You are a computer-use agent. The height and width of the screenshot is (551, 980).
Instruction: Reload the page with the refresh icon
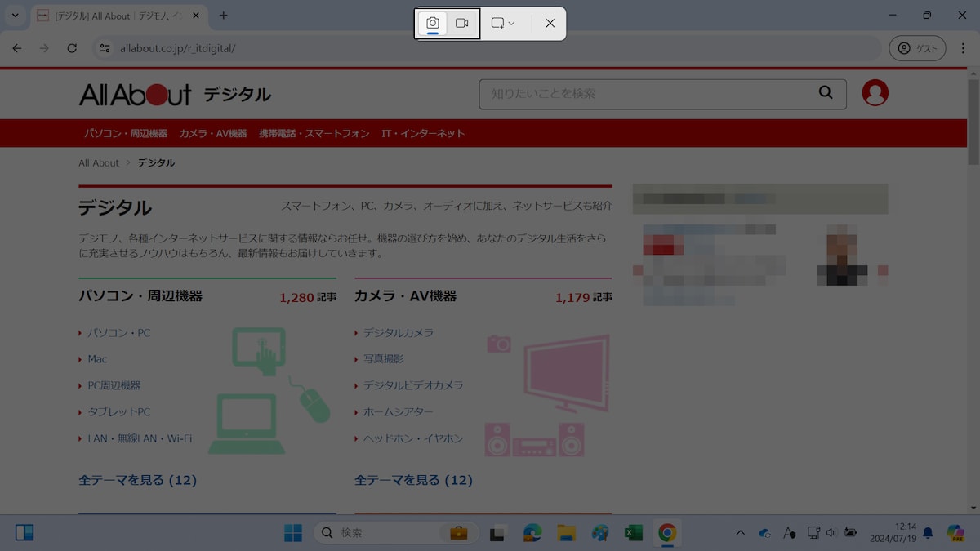(x=72, y=48)
